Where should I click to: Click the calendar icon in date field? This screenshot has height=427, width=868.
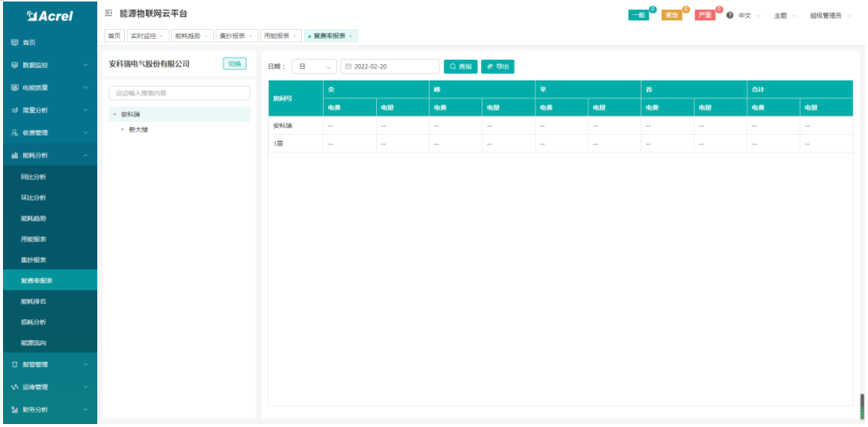pos(348,67)
